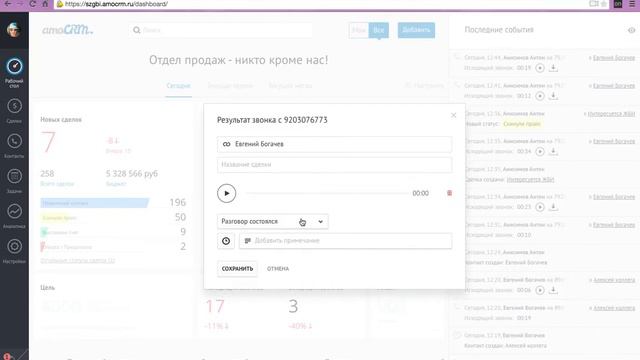Download the 12:20 call recording 00:06
Viewport: 640px width, 360px height.
pyautogui.click(x=553, y=290)
